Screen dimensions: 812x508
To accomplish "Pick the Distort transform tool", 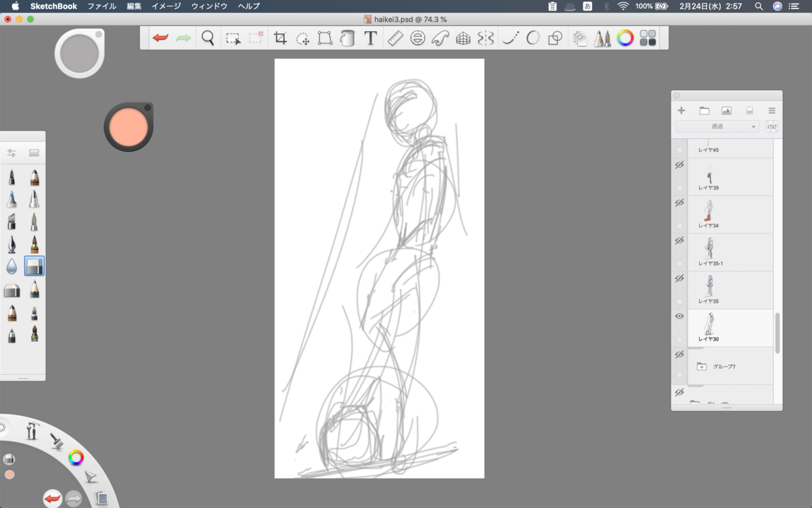I will 325,39.
